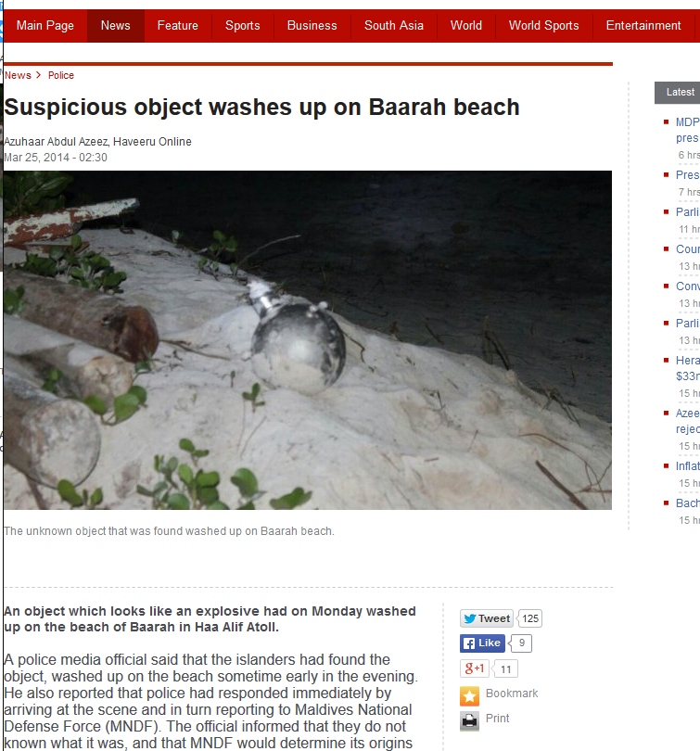Click the Google plus count showing 11

point(505,669)
